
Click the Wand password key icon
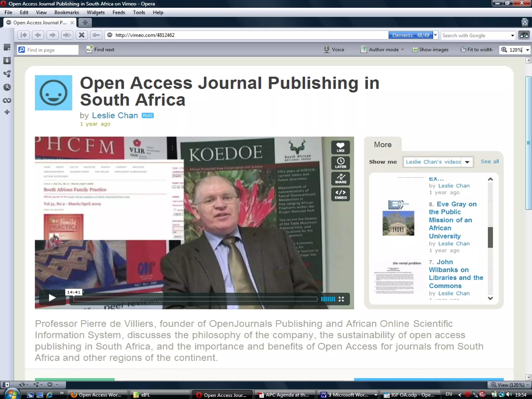pos(96,35)
